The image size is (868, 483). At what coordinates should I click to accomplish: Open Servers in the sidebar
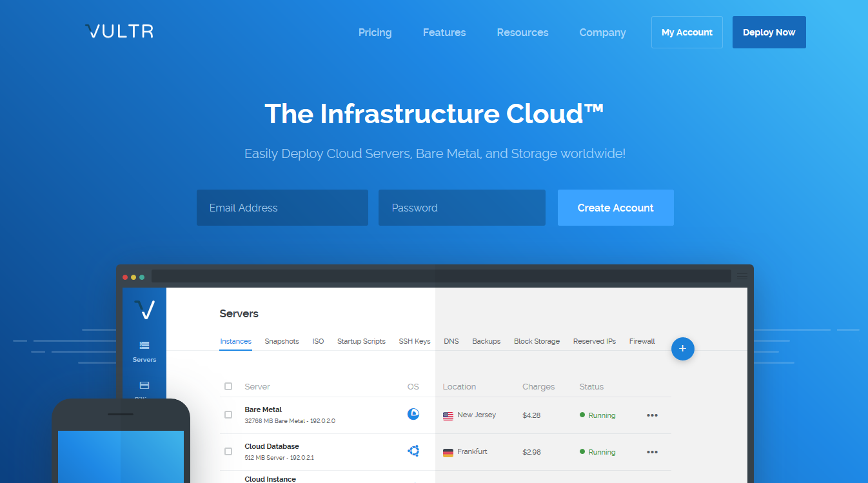[144, 352]
